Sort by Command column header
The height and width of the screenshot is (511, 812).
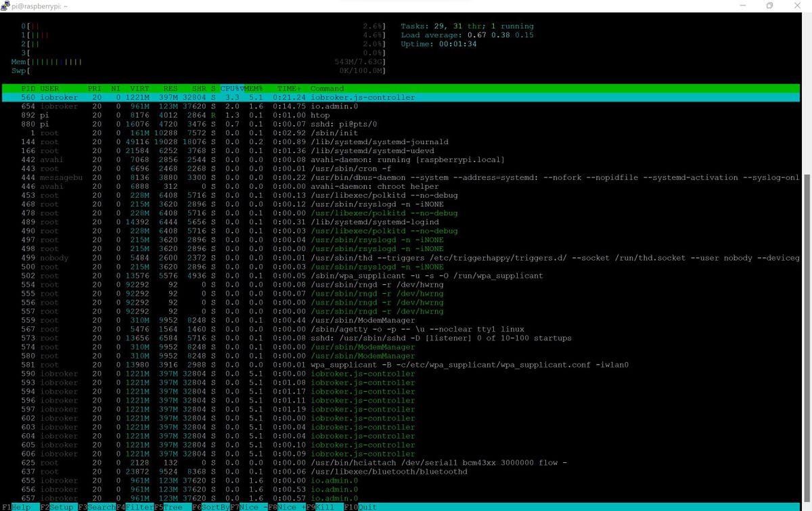(328, 89)
